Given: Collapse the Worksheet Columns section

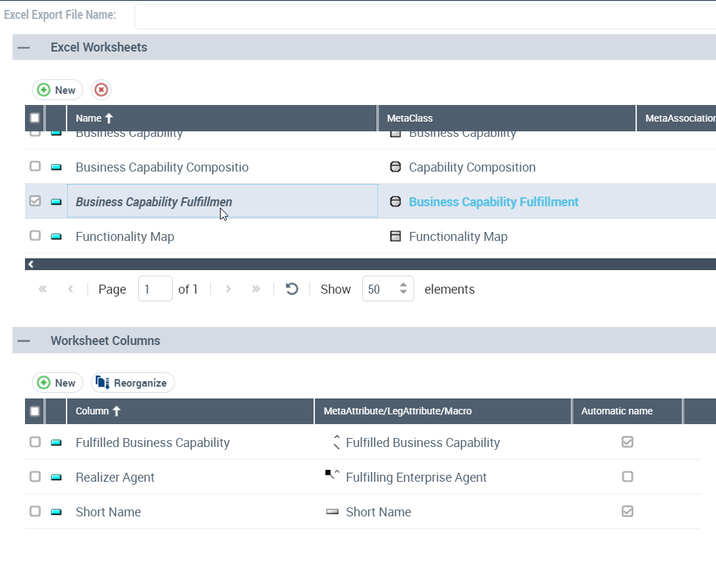Looking at the screenshot, I should click(x=24, y=341).
